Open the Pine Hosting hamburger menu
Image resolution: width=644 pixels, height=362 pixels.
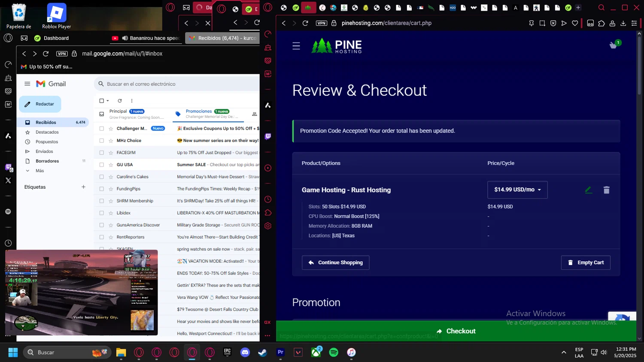296,46
